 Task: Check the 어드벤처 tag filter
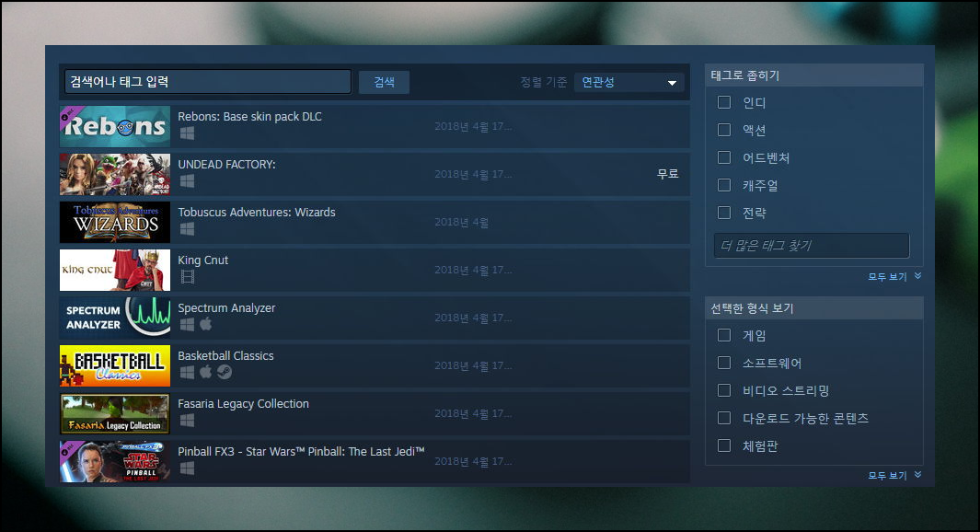(724, 156)
